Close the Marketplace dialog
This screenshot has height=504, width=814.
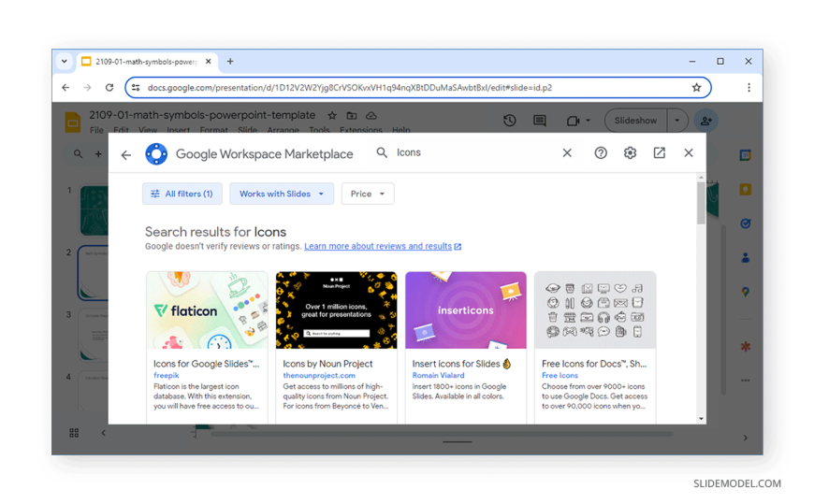coord(689,152)
